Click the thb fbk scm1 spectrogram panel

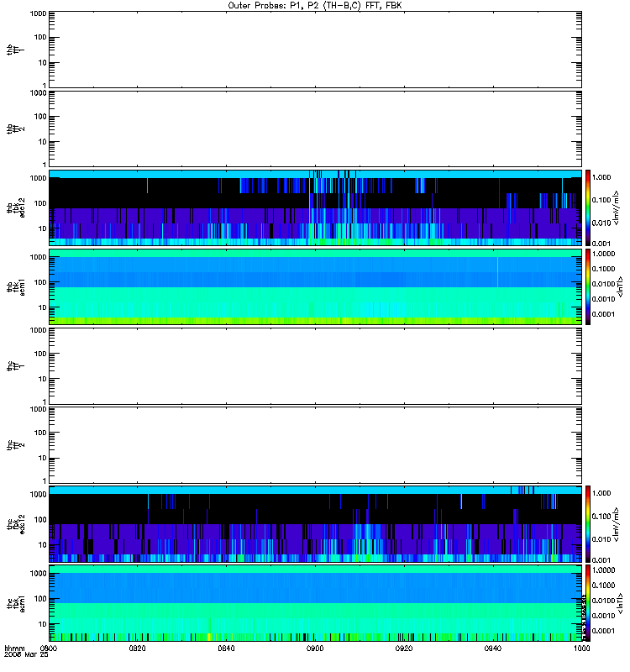[x=315, y=286]
